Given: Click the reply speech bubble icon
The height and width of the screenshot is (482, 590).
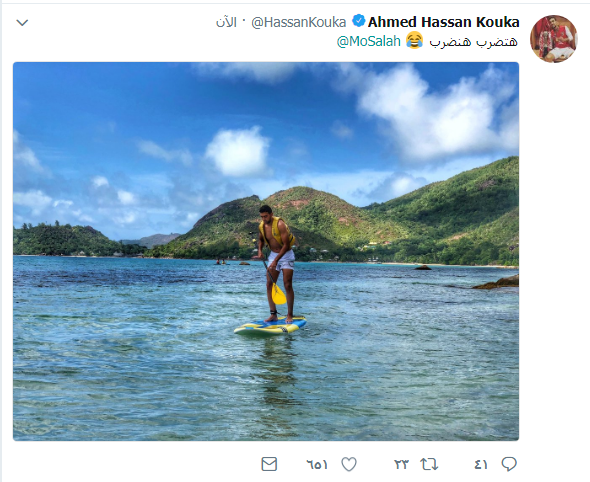Looking at the screenshot, I should tap(509, 464).
